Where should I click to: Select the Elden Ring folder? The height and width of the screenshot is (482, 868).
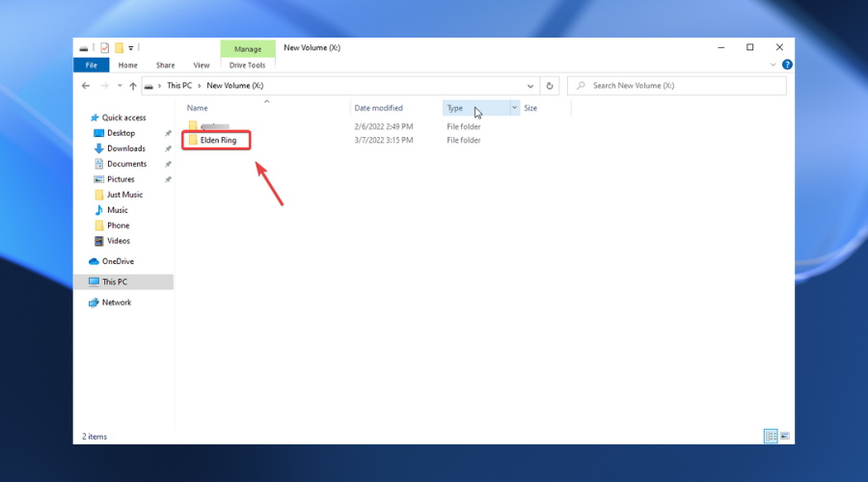pos(216,140)
